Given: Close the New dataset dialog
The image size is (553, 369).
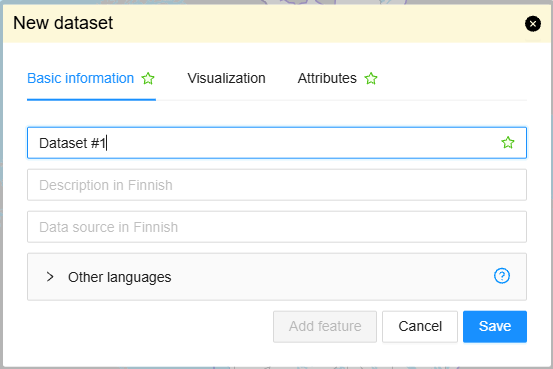Looking at the screenshot, I should [x=533, y=24].
